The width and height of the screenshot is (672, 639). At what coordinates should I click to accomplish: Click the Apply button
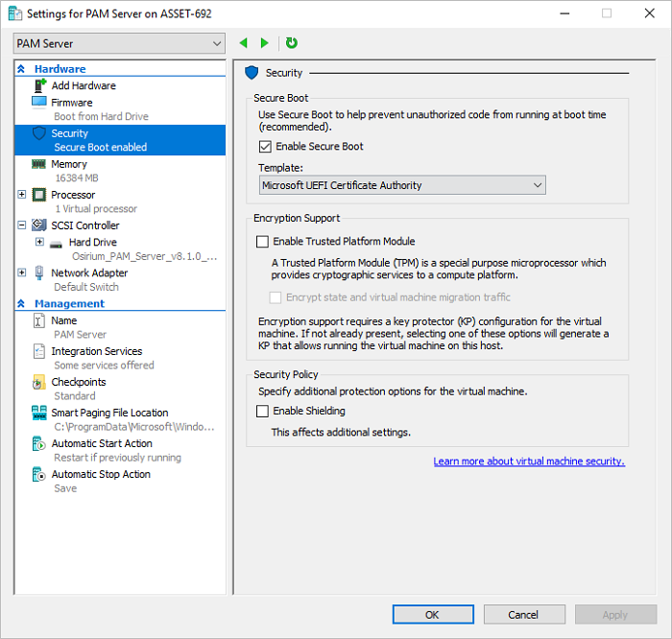click(615, 615)
